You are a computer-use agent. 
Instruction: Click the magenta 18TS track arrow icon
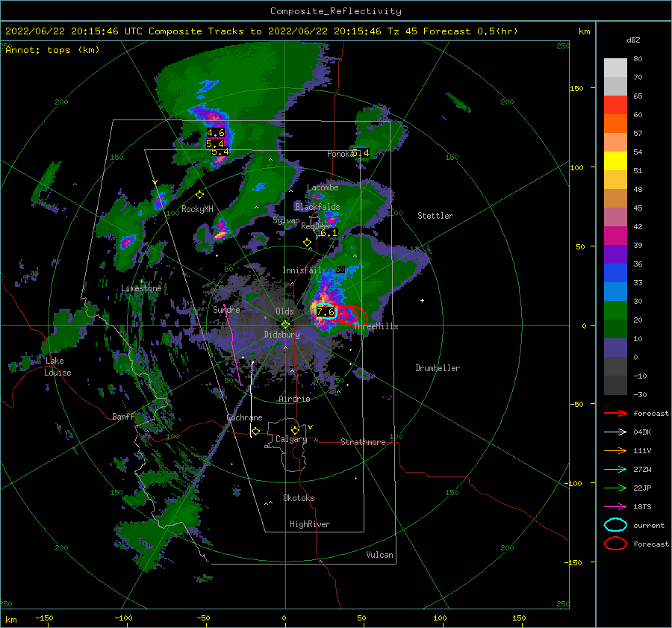coord(615,507)
